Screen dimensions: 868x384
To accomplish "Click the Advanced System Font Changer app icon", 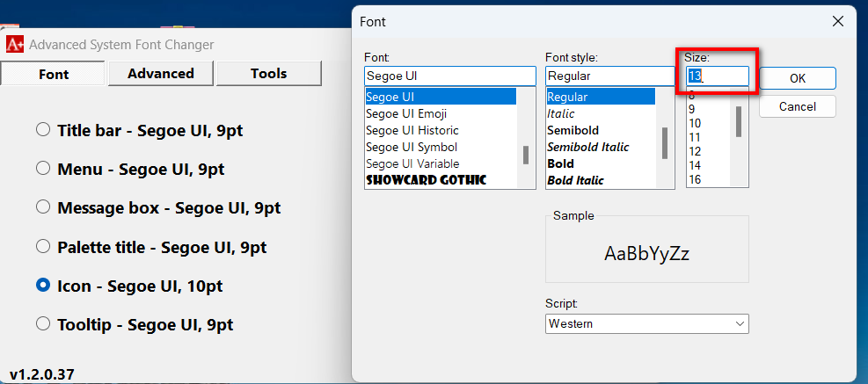I will (x=15, y=45).
